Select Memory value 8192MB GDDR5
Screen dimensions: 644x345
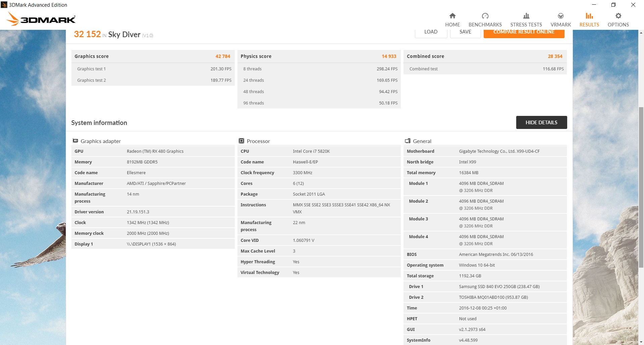(x=142, y=162)
